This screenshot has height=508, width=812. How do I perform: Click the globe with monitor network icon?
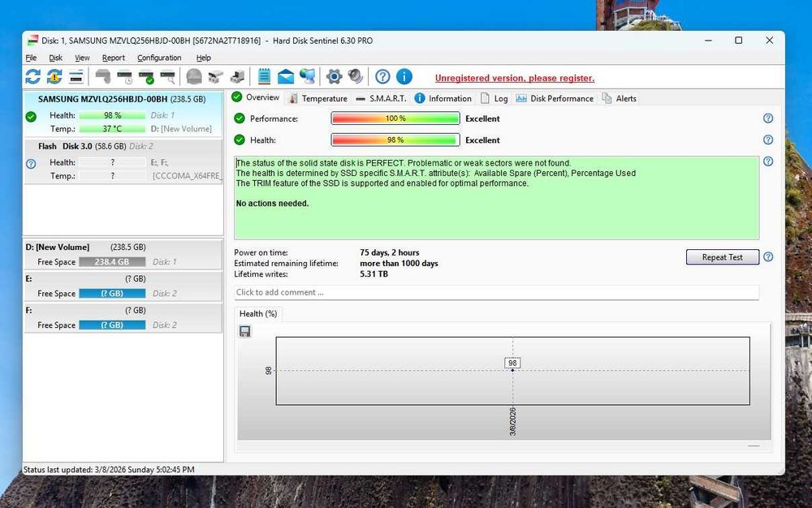click(x=307, y=76)
